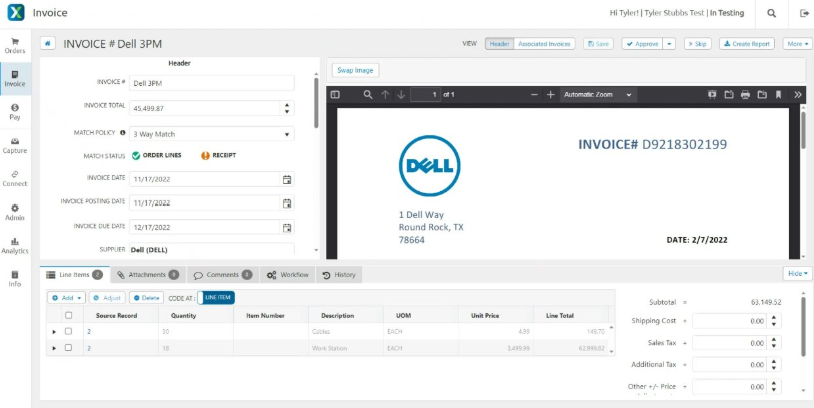
Task: Open the Invoice Date calendar picker
Action: click(x=287, y=179)
